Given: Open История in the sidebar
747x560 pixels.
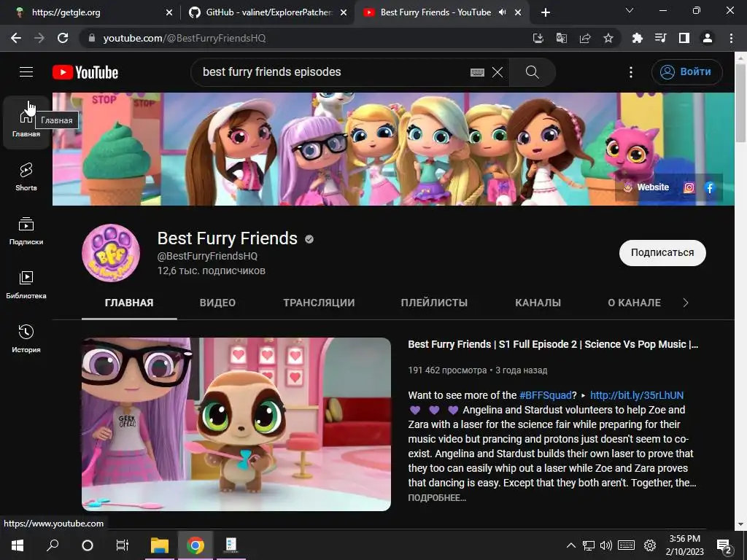Looking at the screenshot, I should pos(26,338).
